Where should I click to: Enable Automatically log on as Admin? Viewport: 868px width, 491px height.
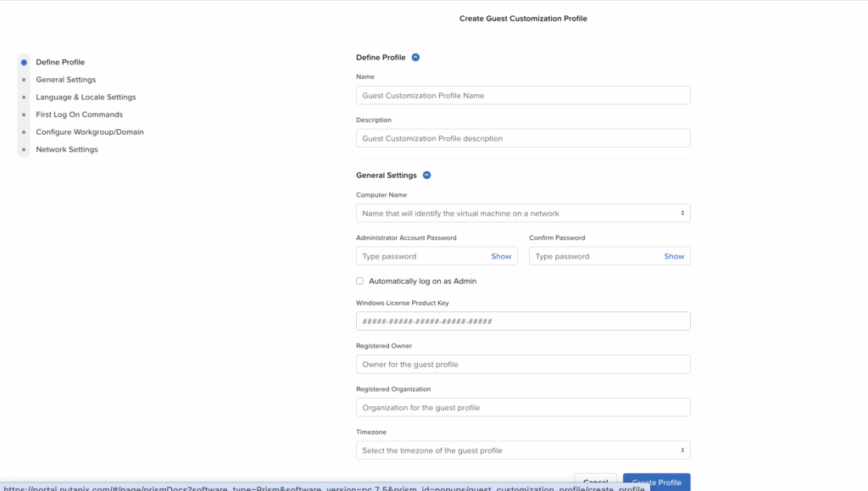[359, 281]
